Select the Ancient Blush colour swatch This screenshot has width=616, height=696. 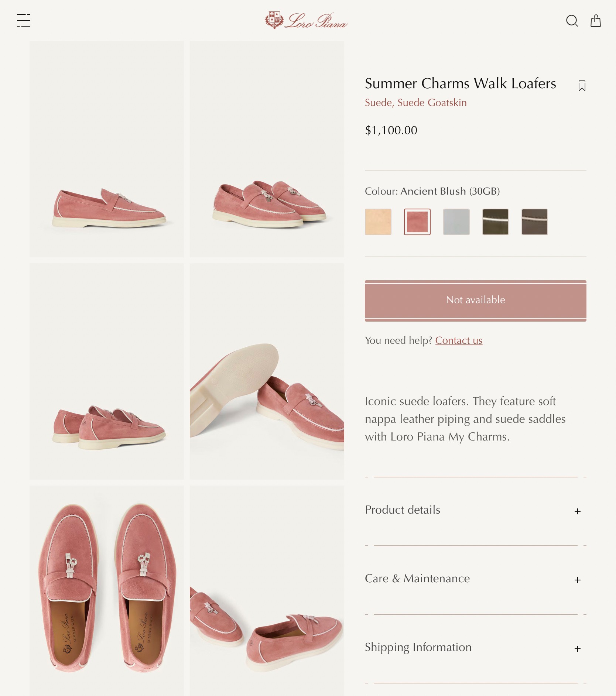(417, 222)
